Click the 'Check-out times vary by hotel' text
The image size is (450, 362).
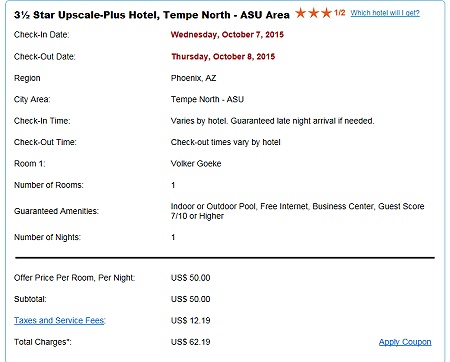pyautogui.click(x=225, y=142)
